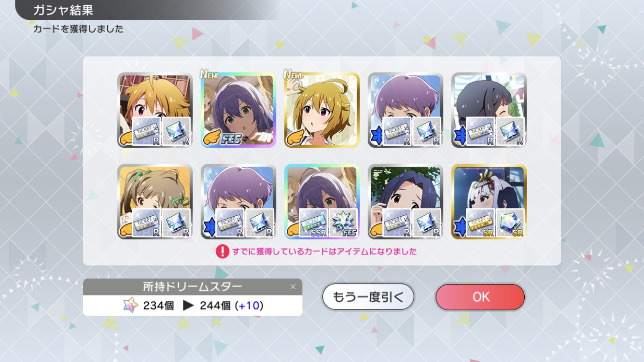
Task: Open the New FES purple-haired card
Action: click(238, 110)
